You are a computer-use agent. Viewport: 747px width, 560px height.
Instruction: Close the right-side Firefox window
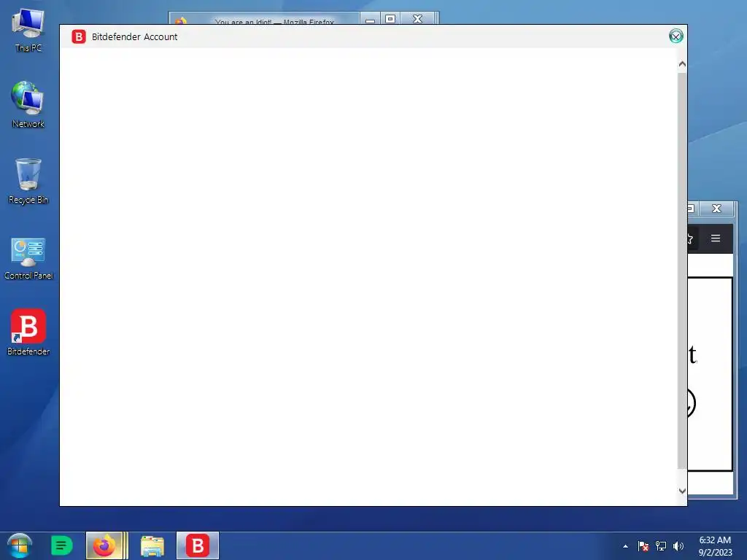(x=716, y=208)
